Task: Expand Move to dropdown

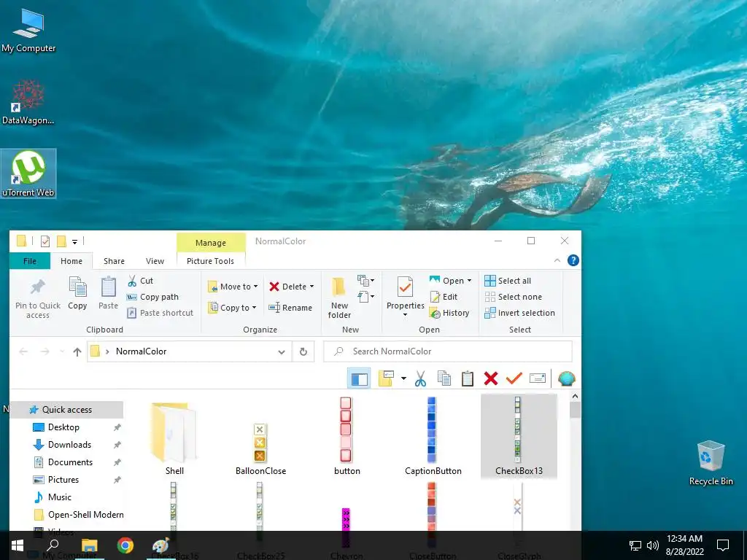Action: (255, 287)
